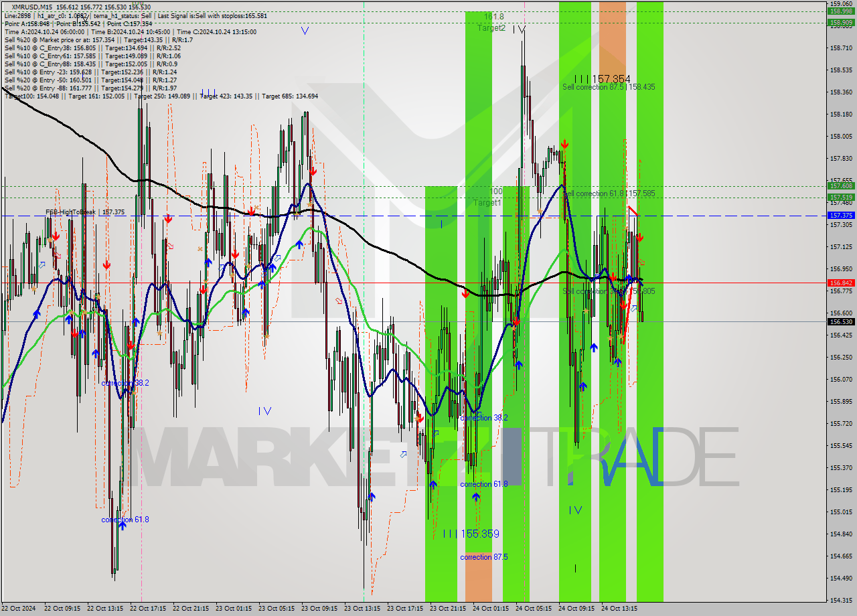
Task: Click the '| | | 157.354' wave label
Action: coord(602,79)
